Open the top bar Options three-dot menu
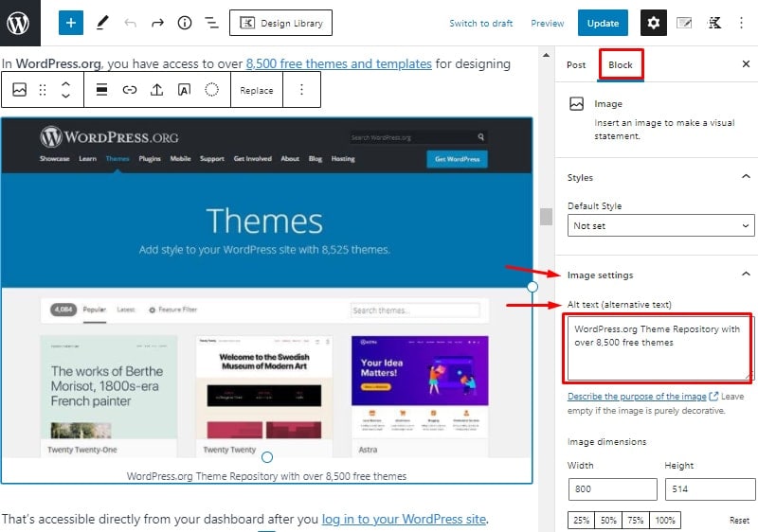The height and width of the screenshot is (532, 758). [x=741, y=23]
